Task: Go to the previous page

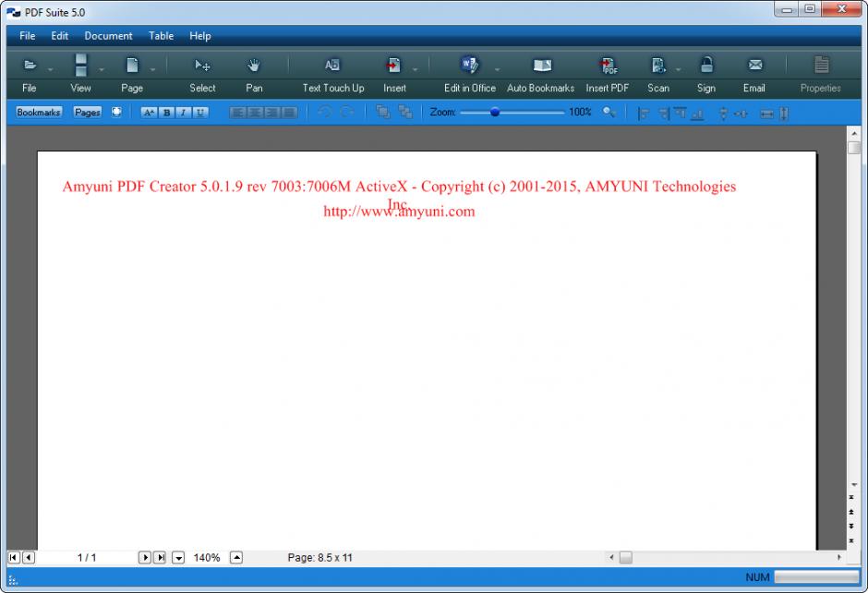Action: pos(29,558)
